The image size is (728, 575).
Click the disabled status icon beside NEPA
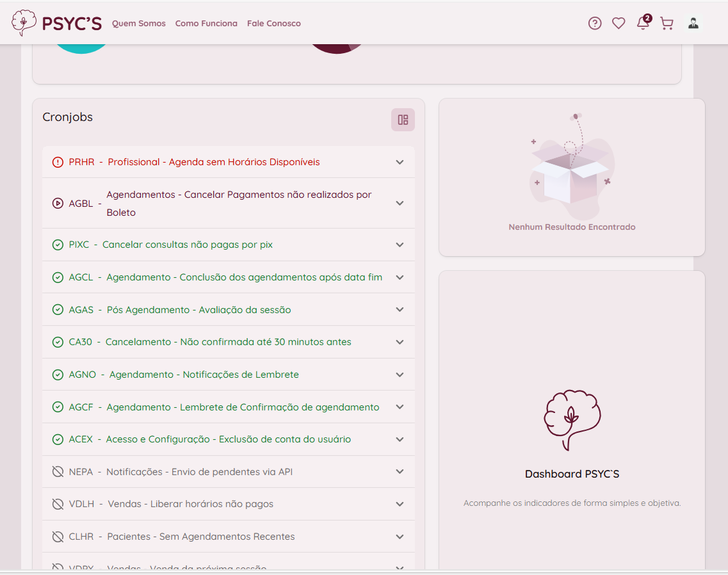(58, 472)
